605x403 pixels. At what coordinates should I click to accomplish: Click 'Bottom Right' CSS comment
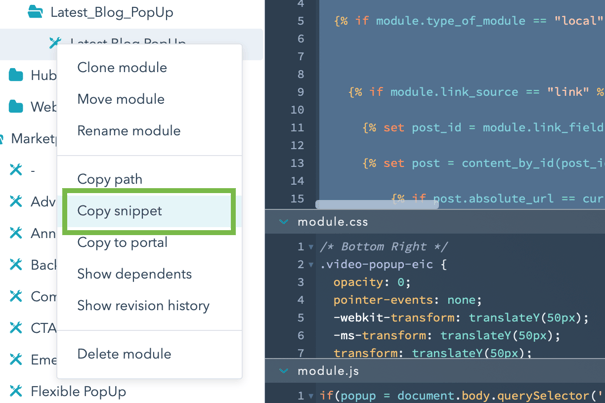tap(384, 247)
